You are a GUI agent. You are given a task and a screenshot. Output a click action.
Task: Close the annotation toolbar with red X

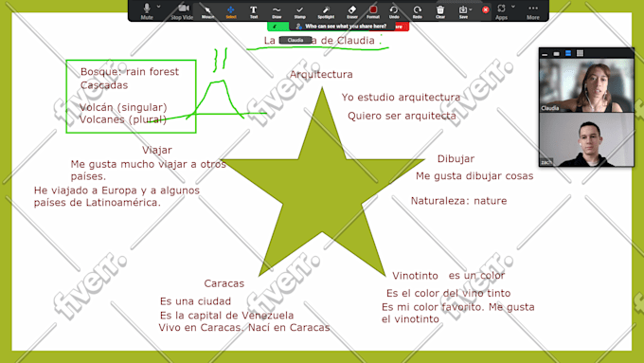tap(486, 9)
